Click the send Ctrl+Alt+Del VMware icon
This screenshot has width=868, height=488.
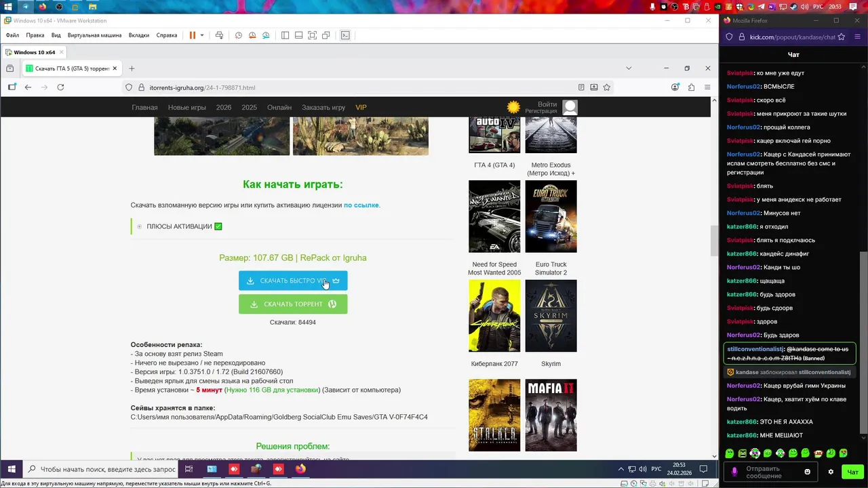(219, 35)
